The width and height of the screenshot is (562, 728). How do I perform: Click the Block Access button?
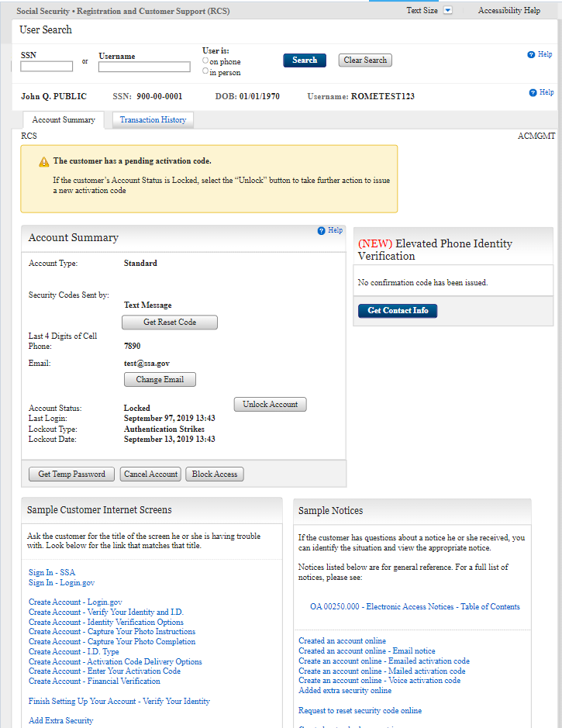tap(215, 474)
